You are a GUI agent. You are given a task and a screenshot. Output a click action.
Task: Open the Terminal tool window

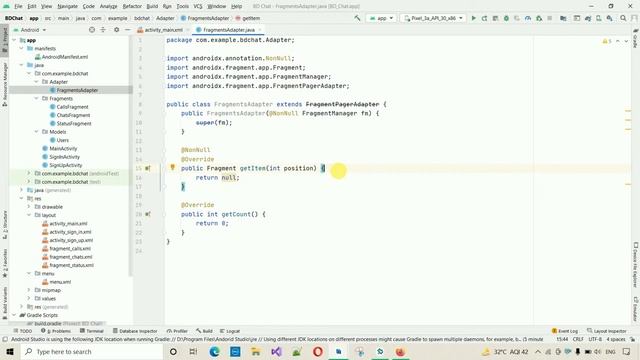point(92,331)
